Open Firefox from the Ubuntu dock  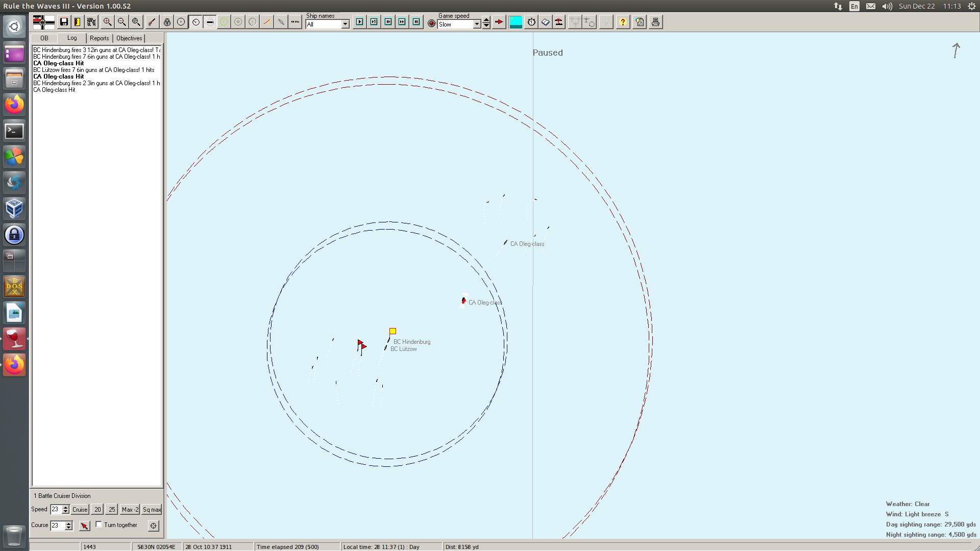pyautogui.click(x=14, y=105)
